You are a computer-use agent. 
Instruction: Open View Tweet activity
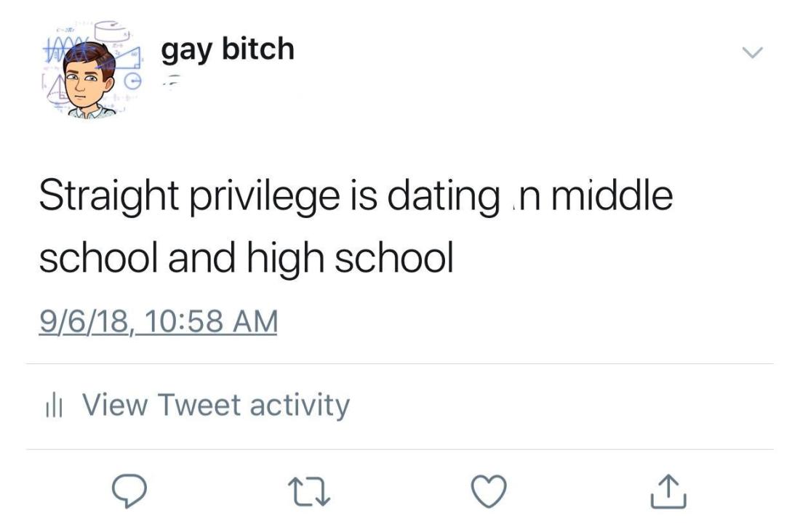click(216, 405)
